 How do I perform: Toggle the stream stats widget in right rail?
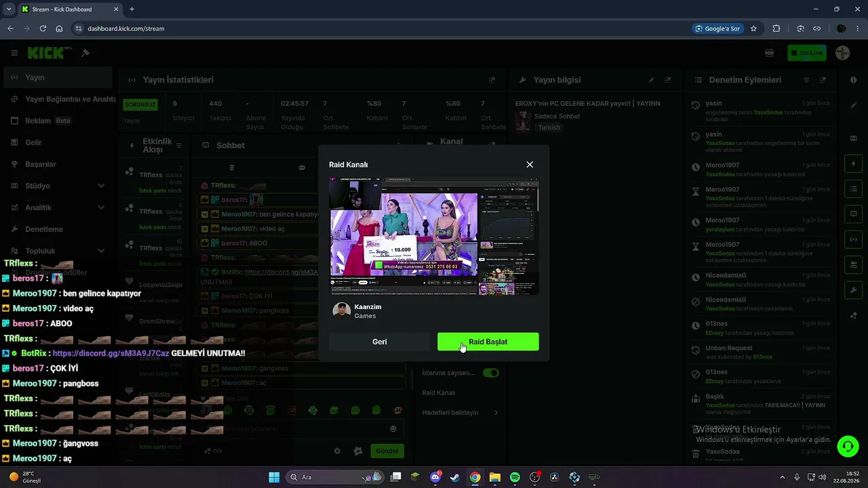[x=853, y=239]
